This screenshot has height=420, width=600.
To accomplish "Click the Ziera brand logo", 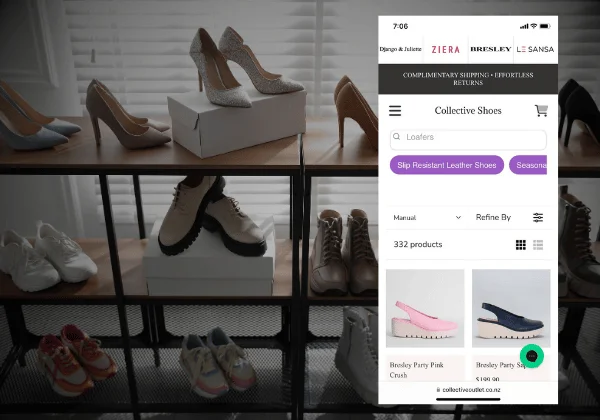I will point(446,48).
